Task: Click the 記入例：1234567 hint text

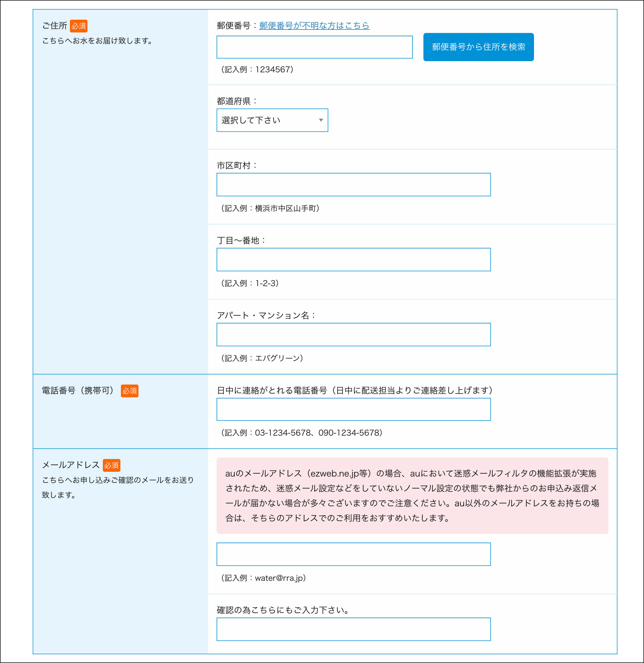Action: coord(257,69)
